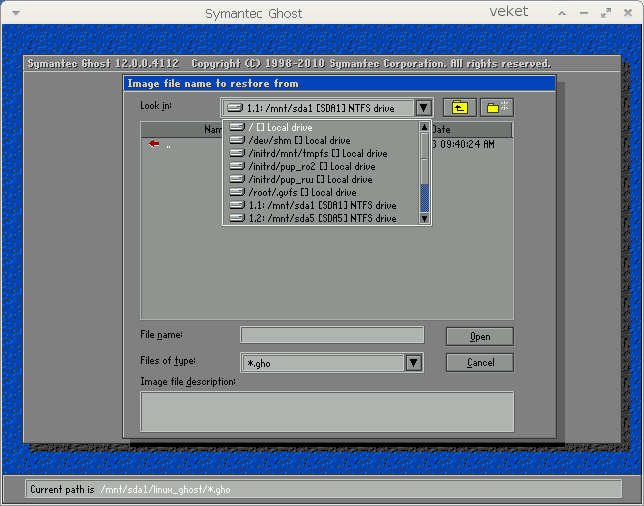Open the Files of type dropdown arrow
This screenshot has height=506, width=644.
pos(414,363)
